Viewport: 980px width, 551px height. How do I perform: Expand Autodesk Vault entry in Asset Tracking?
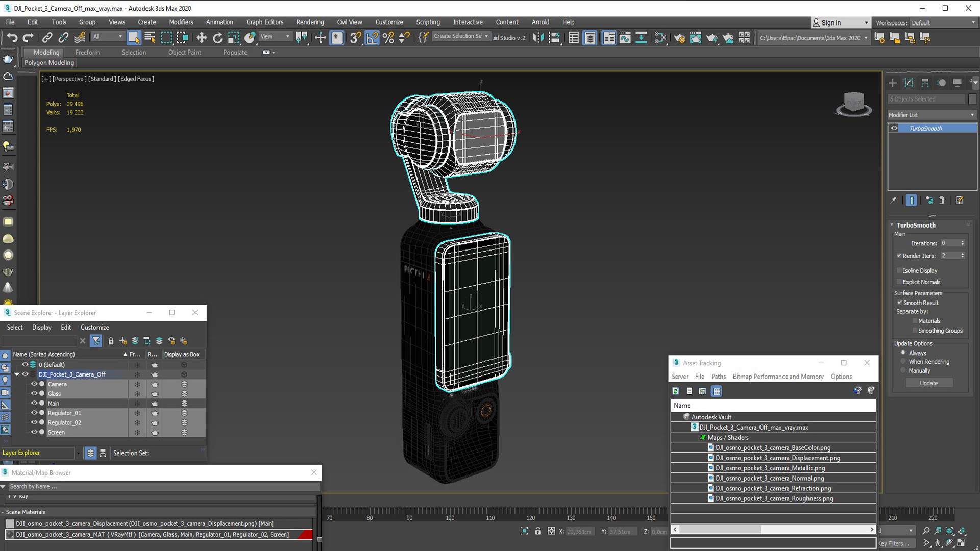(678, 416)
